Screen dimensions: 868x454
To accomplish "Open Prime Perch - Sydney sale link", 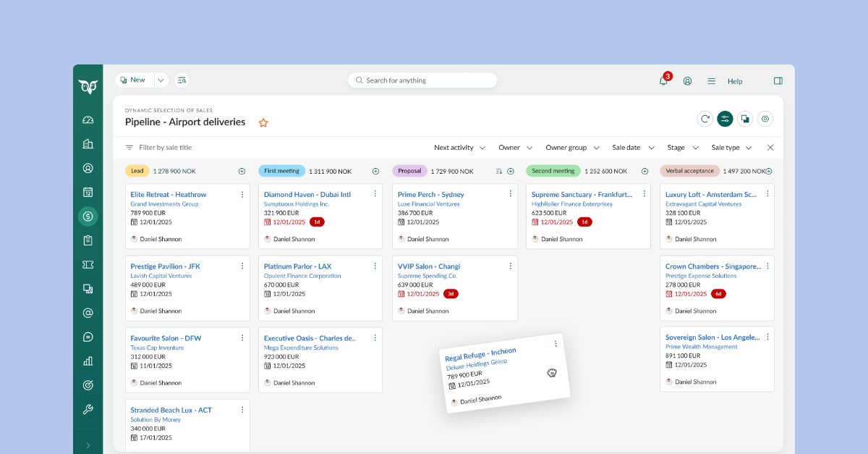I will click(431, 195).
